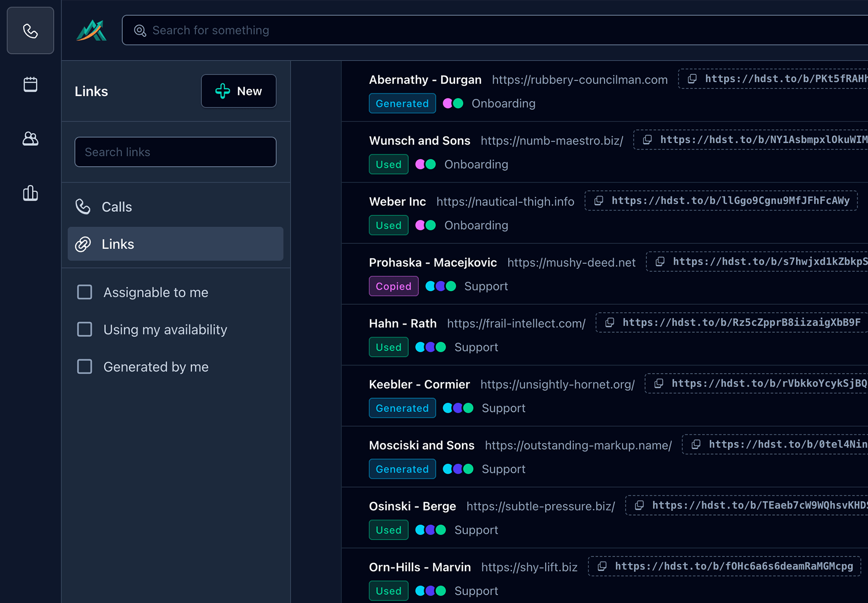Screen dimensions: 868x603
Task: Click the Search for something field
Action: click(495, 30)
